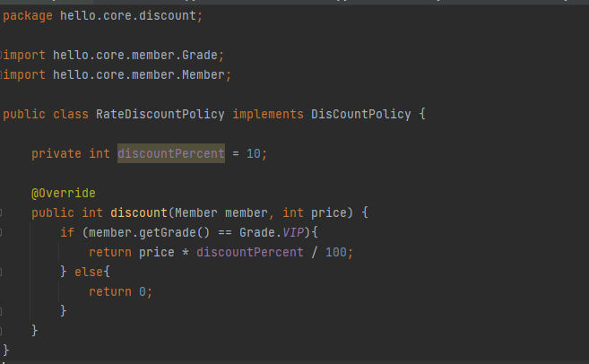Viewport: 589px width, 364px height.
Task: Click "Member" in the hello.core.member.Member import
Action: pyautogui.click(x=204, y=74)
